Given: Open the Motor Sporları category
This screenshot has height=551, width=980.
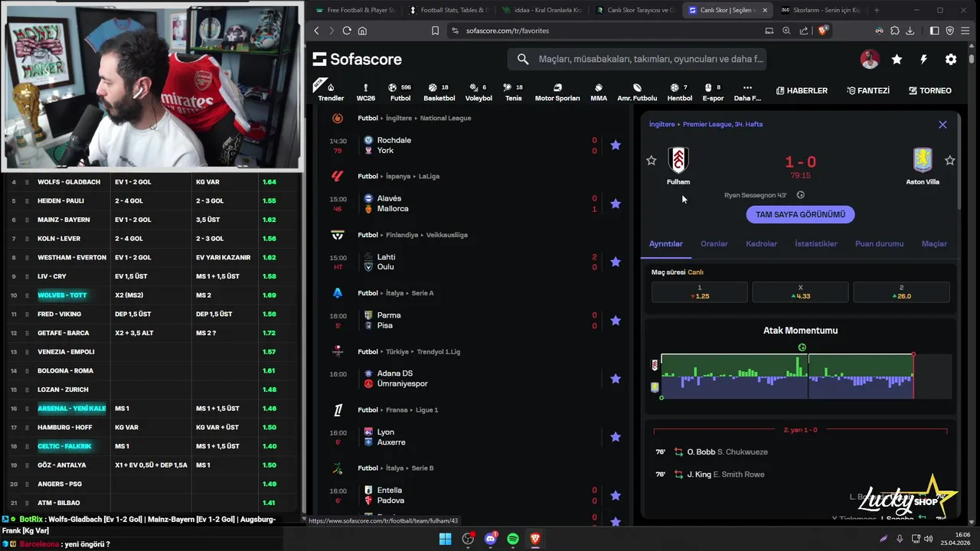Looking at the screenshot, I should coord(557,91).
